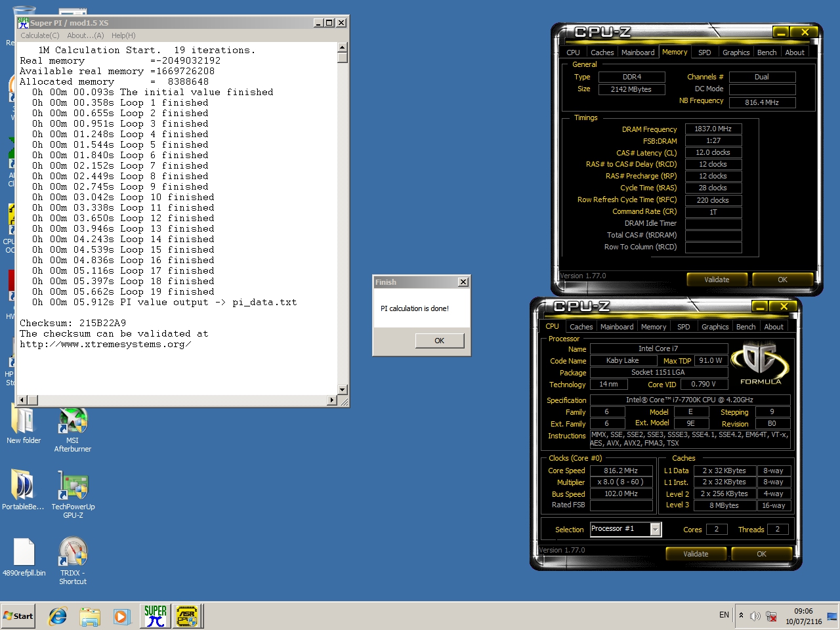The image size is (840, 630).
Task: Open the New folder desktop icon
Action: 24,422
